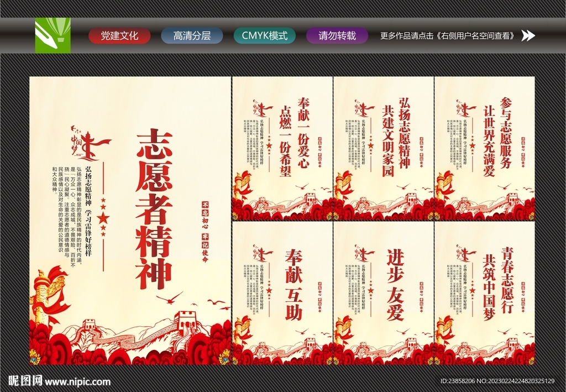Click the flying dove on the large poster

pos(170,298)
